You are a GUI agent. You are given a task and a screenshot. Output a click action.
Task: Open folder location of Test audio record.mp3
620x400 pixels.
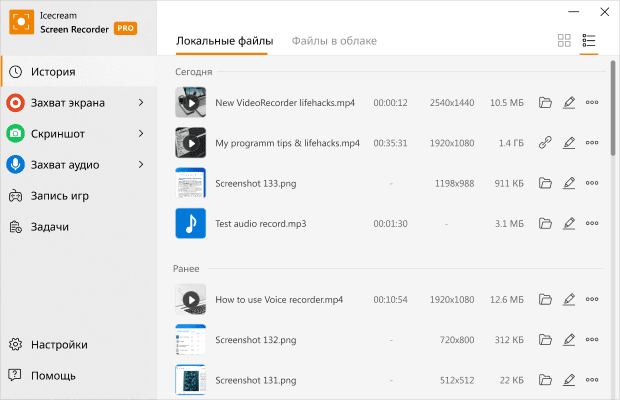(x=545, y=223)
